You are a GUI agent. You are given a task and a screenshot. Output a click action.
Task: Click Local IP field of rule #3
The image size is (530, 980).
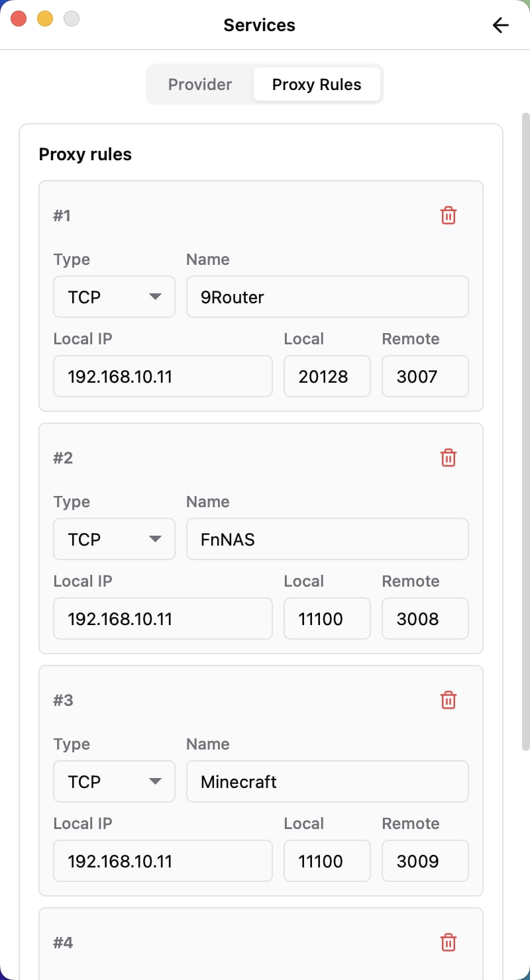(x=163, y=861)
